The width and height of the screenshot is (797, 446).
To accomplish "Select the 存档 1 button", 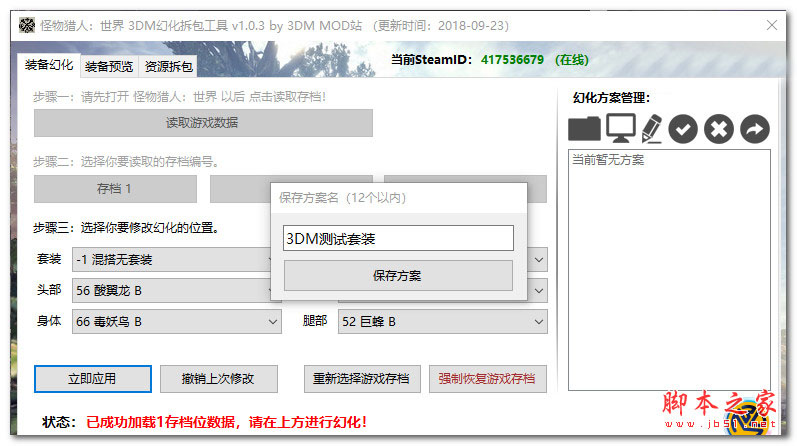I will click(x=115, y=189).
